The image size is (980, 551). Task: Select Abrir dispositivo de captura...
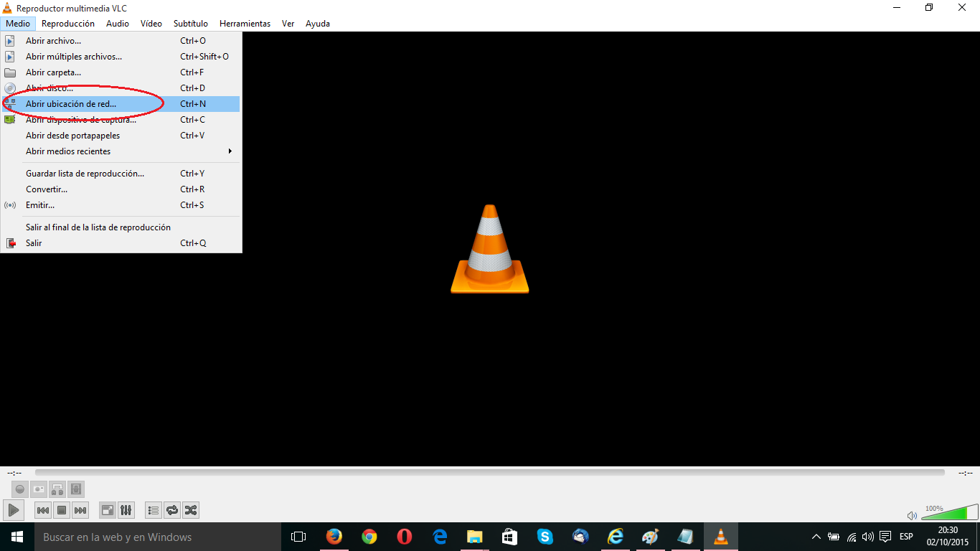pyautogui.click(x=121, y=120)
